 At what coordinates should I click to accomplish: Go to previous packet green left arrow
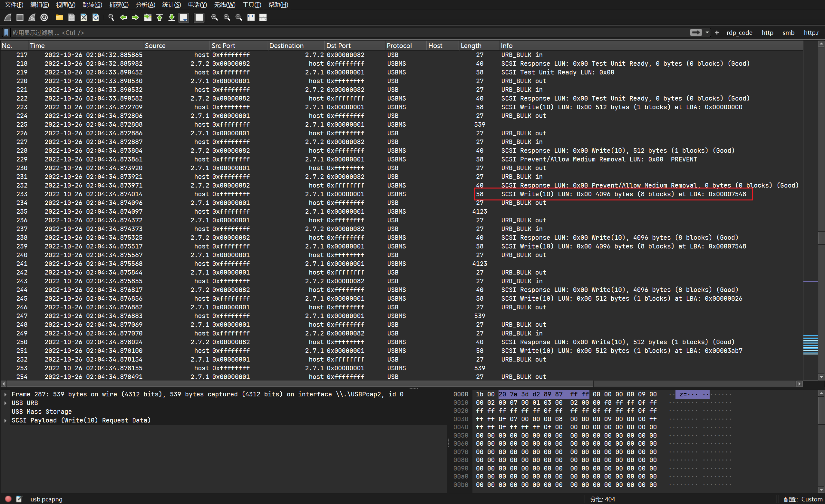(x=123, y=17)
